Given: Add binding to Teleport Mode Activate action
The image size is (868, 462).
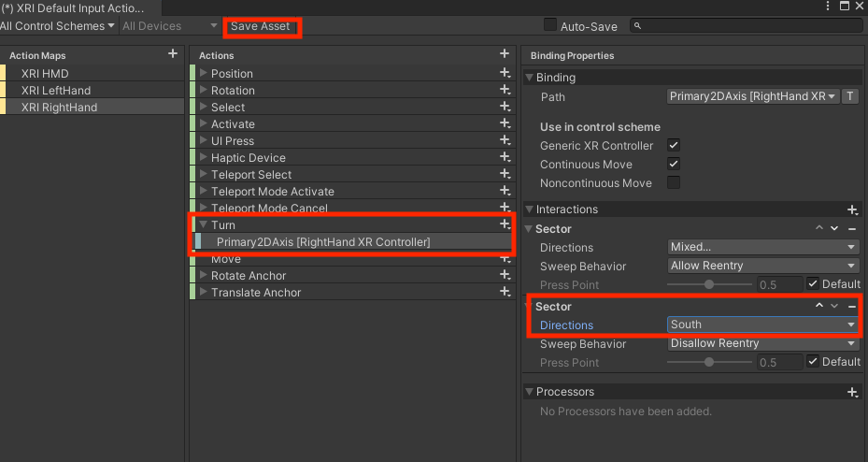Looking at the screenshot, I should 505,191.
